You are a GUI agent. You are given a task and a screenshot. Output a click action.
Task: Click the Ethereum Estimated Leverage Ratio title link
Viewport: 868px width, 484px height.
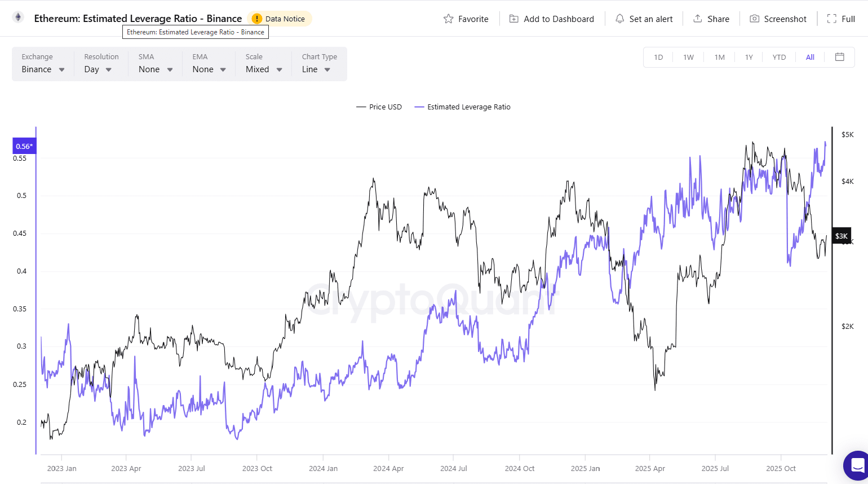pyautogui.click(x=138, y=18)
